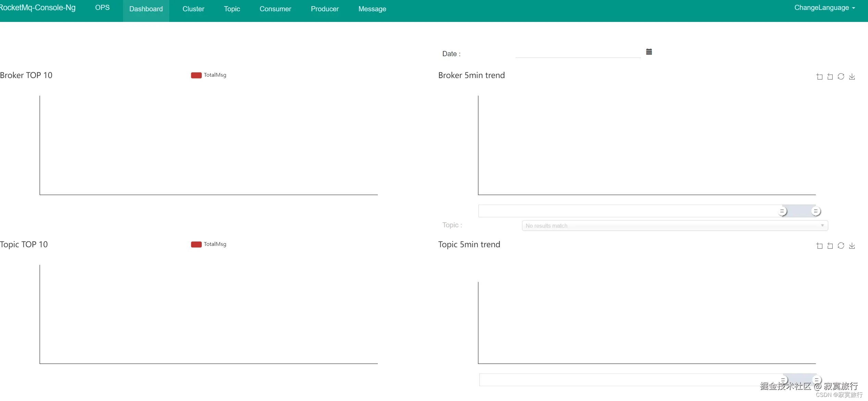Save Broker 5min trend chart as image
The width and height of the screenshot is (868, 401).
coord(852,77)
